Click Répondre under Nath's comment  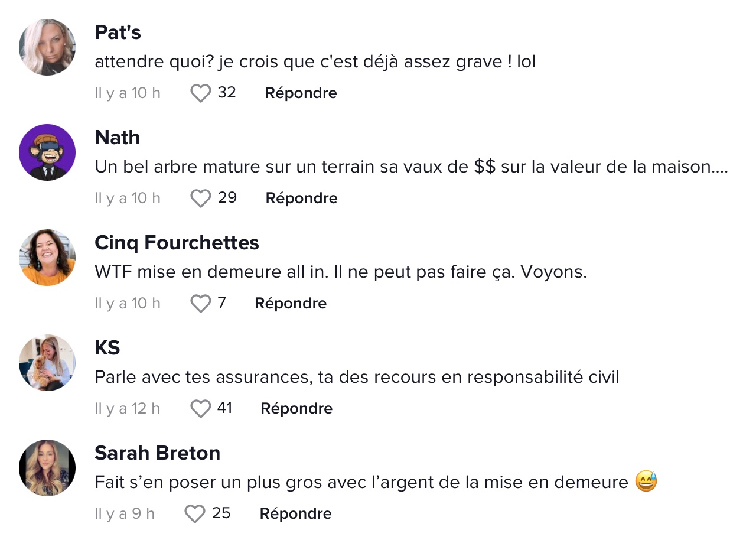pyautogui.click(x=302, y=199)
